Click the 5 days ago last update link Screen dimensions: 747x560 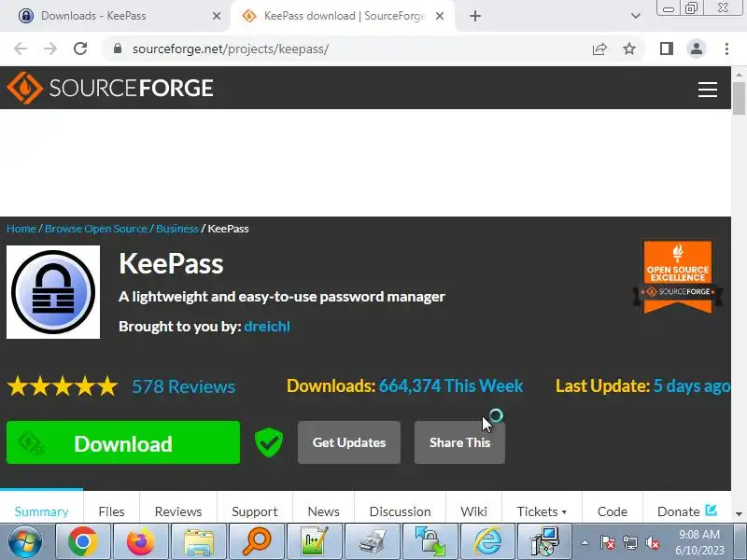691,385
